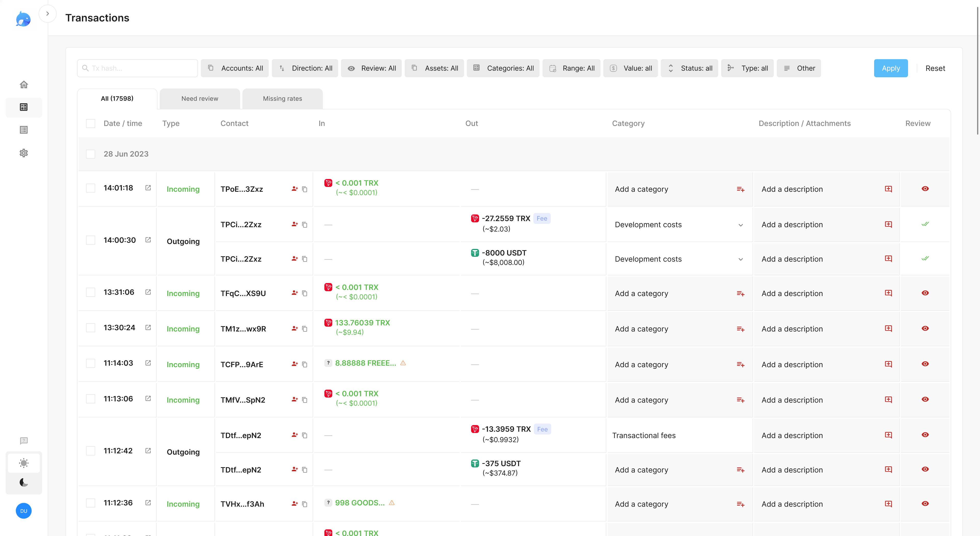Image resolution: width=980 pixels, height=536 pixels.
Task: Expand the sidebar with the chevron arrow
Action: click(47, 14)
